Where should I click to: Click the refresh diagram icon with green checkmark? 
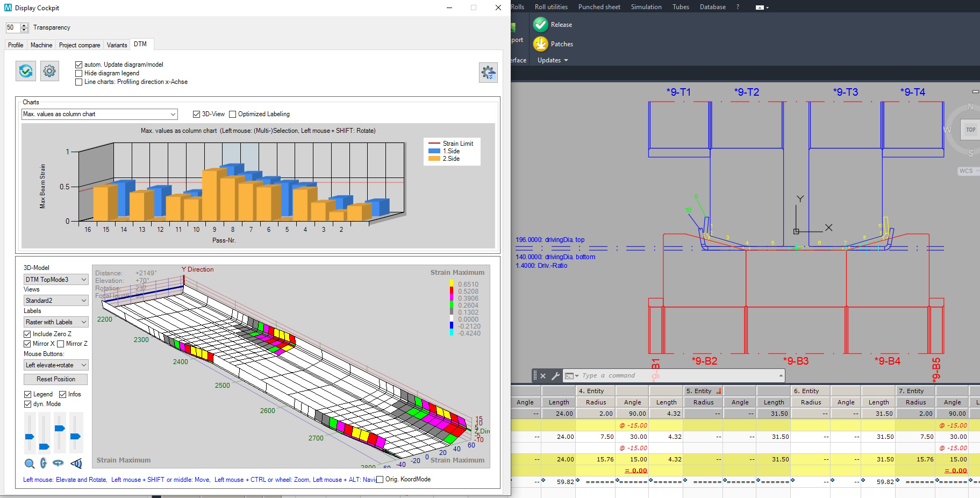pyautogui.click(x=26, y=71)
